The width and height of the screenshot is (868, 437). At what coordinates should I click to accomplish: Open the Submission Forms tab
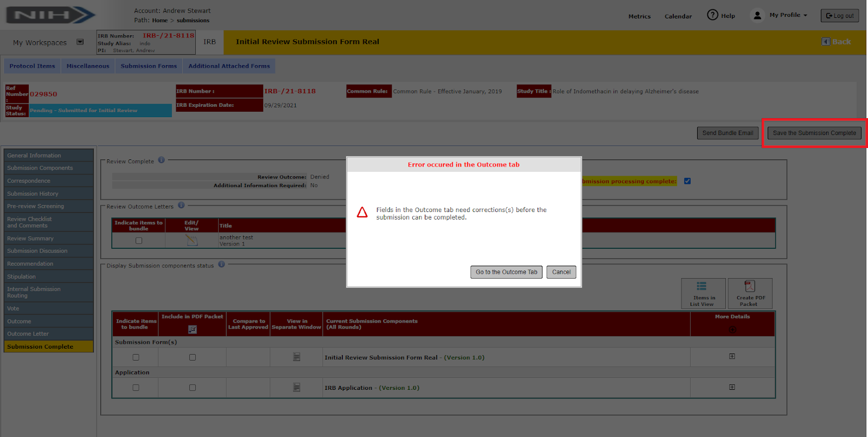coord(149,66)
